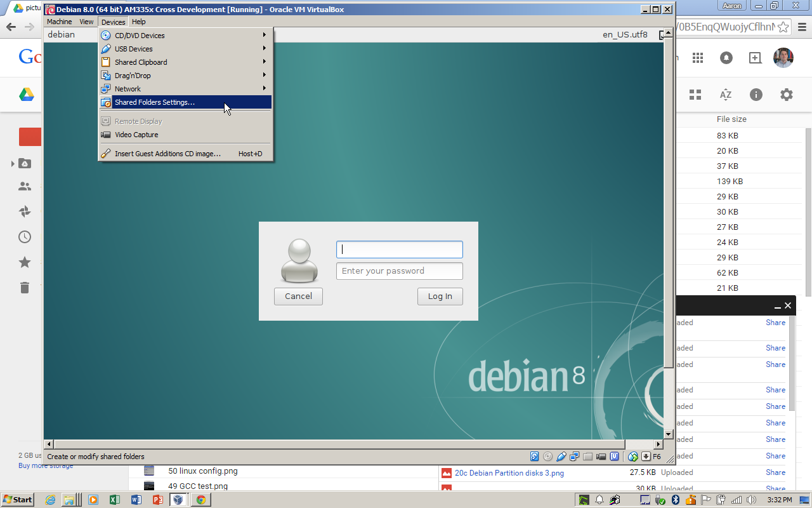Open the Google apps grid in Drive
Image resolution: width=812 pixels, height=508 pixels.
pyautogui.click(x=698, y=58)
